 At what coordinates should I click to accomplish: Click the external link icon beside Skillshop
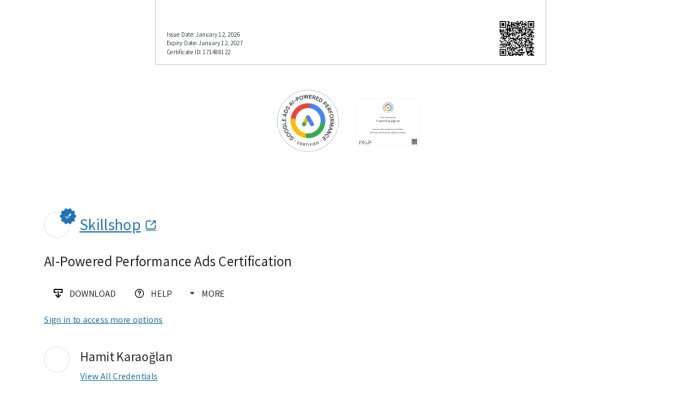[x=151, y=225]
